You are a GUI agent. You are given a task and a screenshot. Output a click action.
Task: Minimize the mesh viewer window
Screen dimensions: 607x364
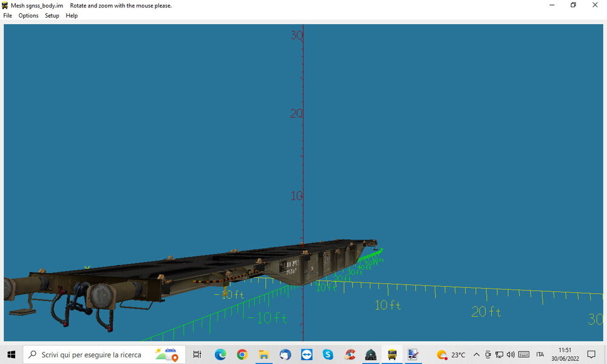coord(552,5)
